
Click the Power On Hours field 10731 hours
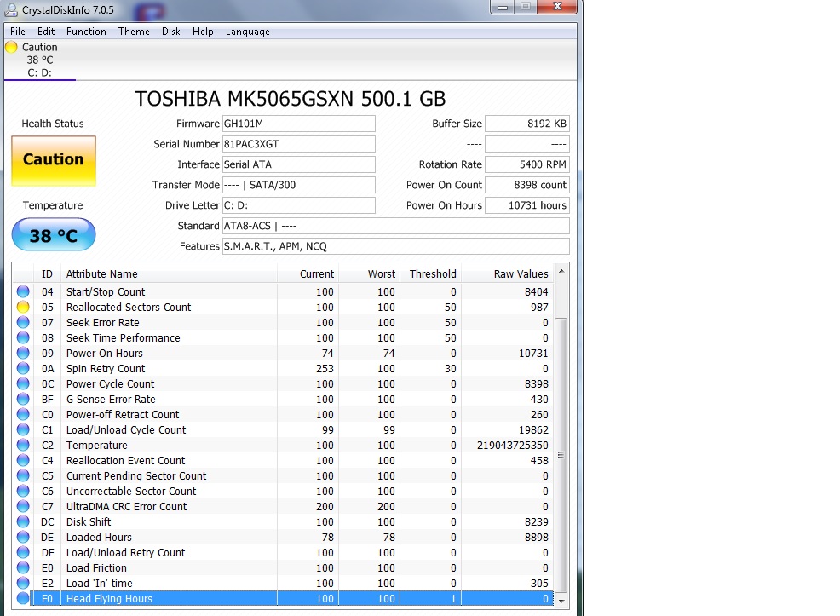tap(527, 205)
